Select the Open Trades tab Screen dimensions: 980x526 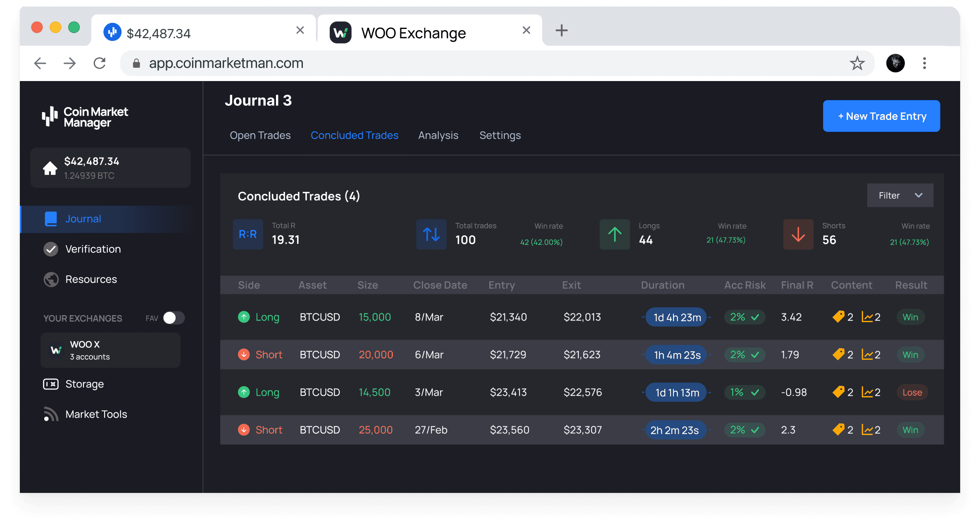260,135
